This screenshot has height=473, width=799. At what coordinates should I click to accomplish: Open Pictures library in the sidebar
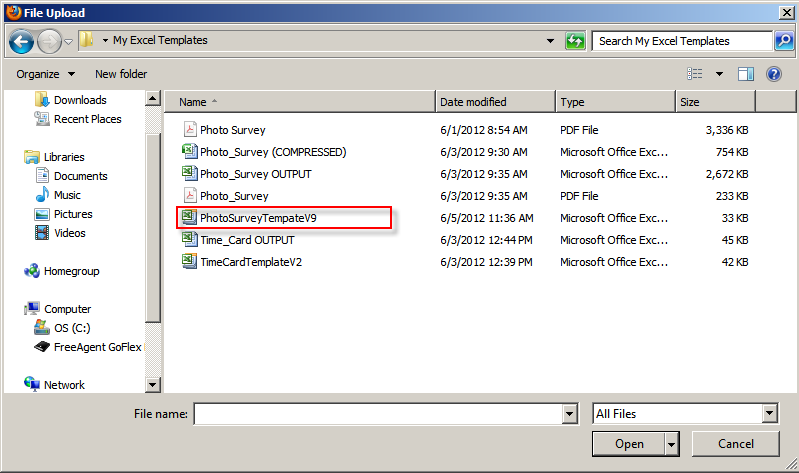click(63, 214)
